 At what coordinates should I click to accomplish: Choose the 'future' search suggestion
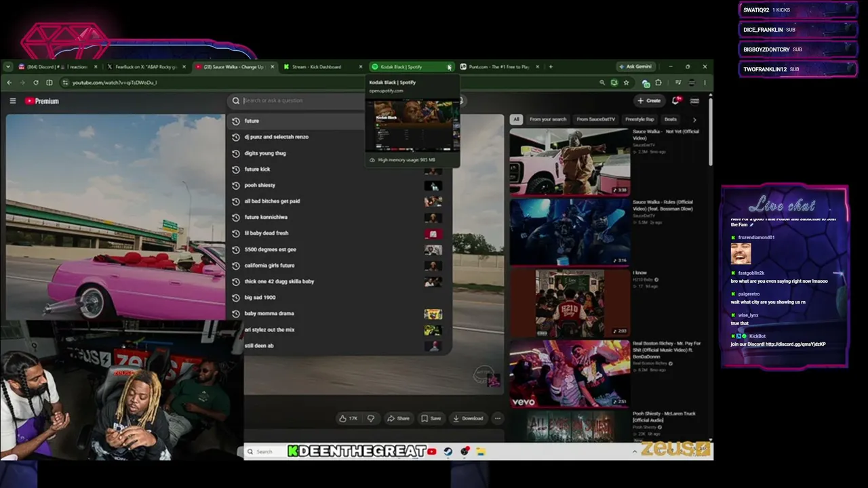(x=338, y=121)
